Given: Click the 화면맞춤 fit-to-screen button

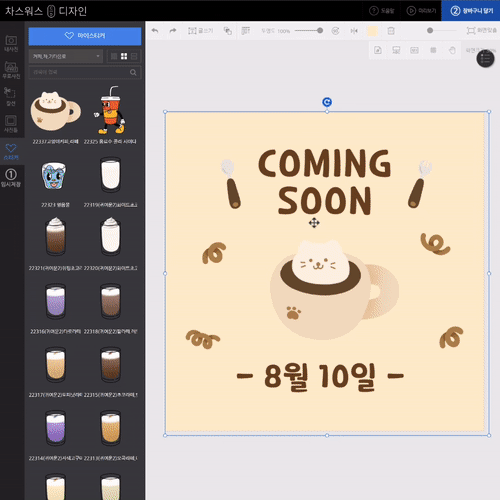Looking at the screenshot, I should tap(482, 31).
